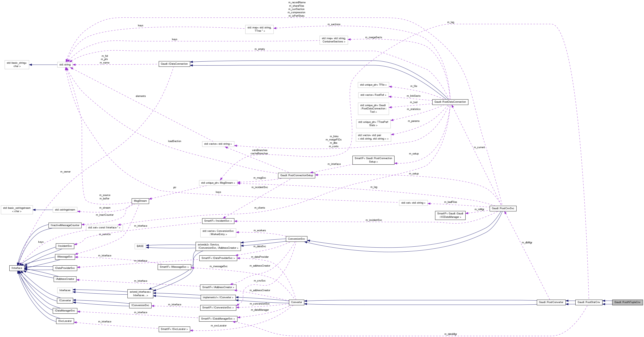
Task: Click the SmartIF< ISvcLocator > node
Action: (x=174, y=329)
